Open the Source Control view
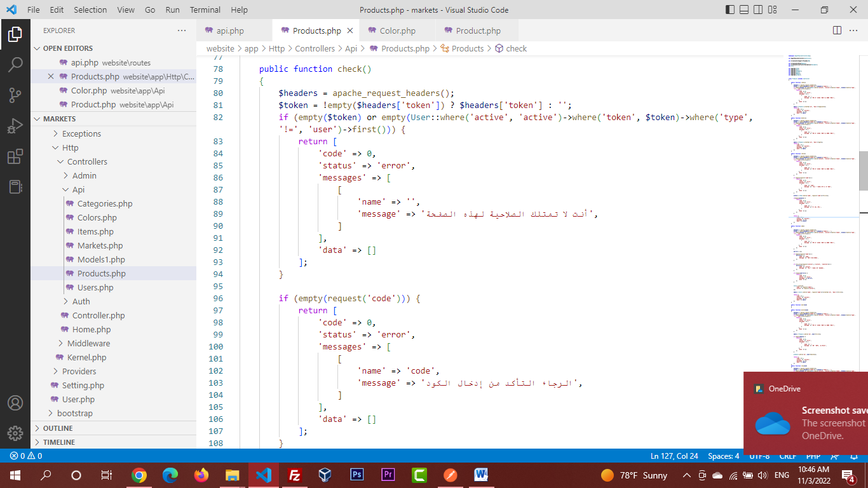This screenshot has width=868, height=488. pos(15,95)
